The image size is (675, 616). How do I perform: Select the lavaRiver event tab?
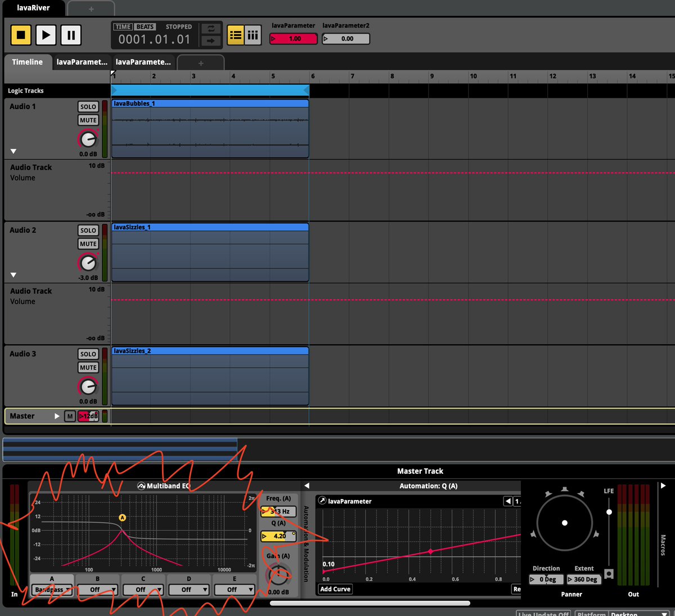pos(33,8)
